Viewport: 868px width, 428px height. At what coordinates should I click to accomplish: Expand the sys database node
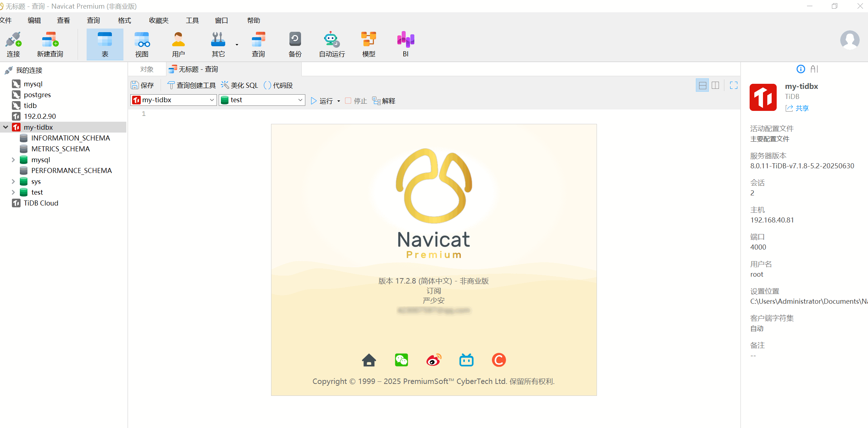coord(13,181)
